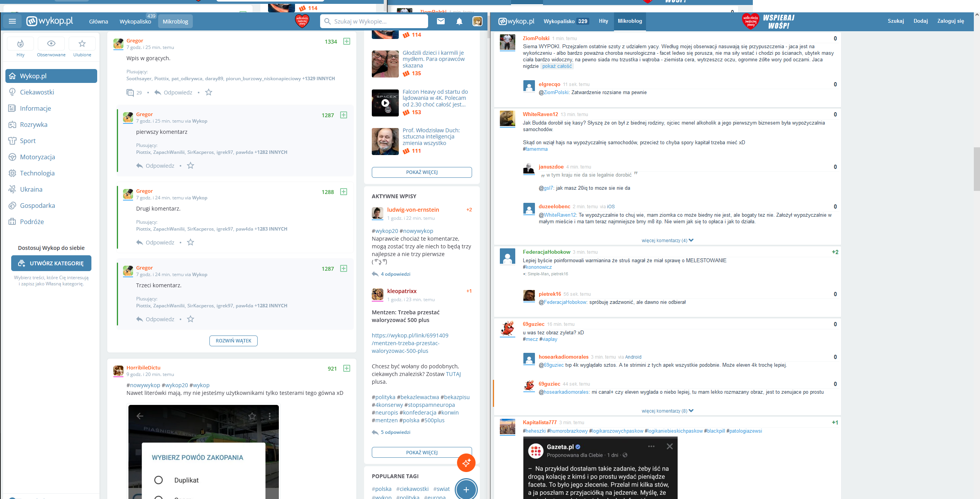The width and height of the screenshot is (980, 499).
Task: Open the hamburger menu icon
Action: click(x=12, y=21)
